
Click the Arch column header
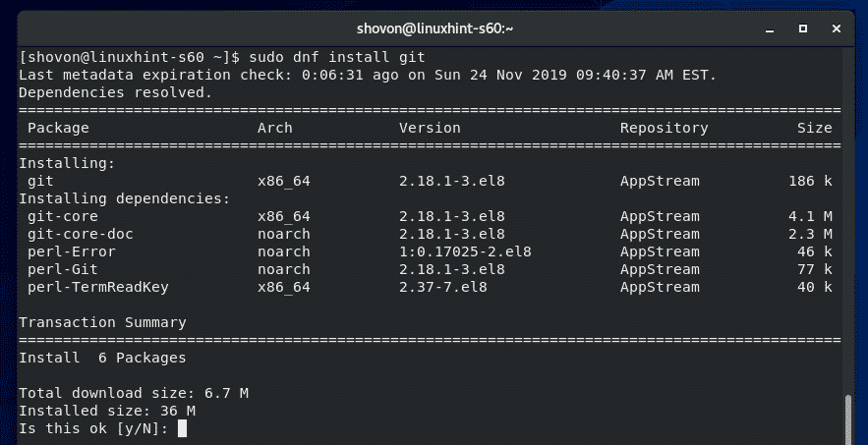[x=274, y=128]
